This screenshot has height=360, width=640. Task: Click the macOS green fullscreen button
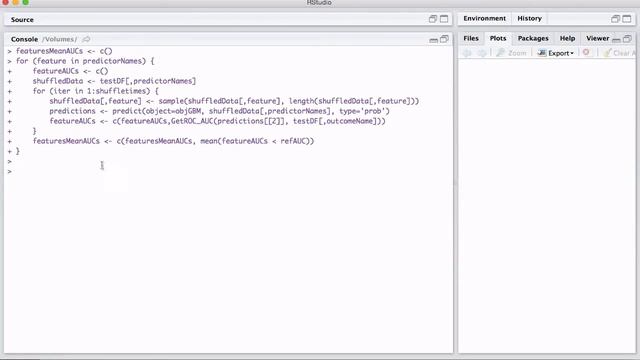tap(26, 2)
